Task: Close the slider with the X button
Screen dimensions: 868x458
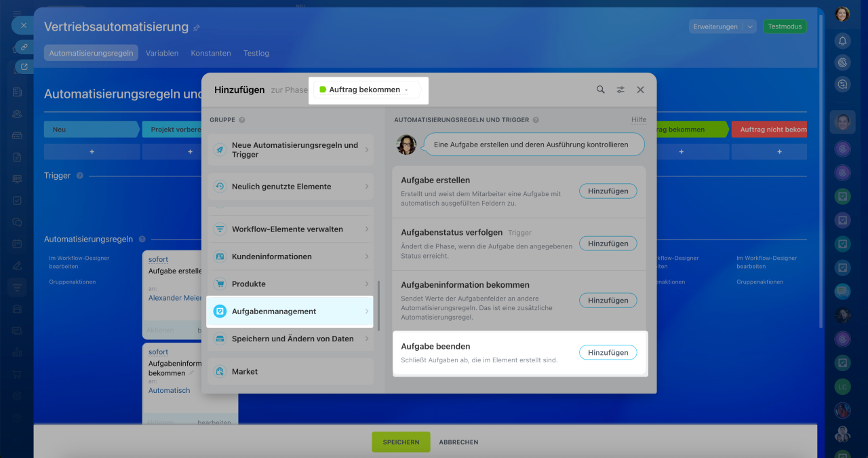Action: (x=23, y=25)
